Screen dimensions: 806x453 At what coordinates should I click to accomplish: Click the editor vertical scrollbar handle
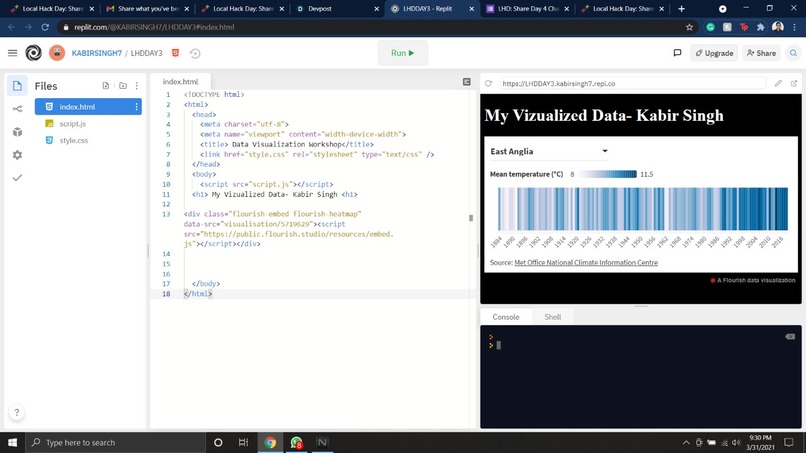(471, 218)
